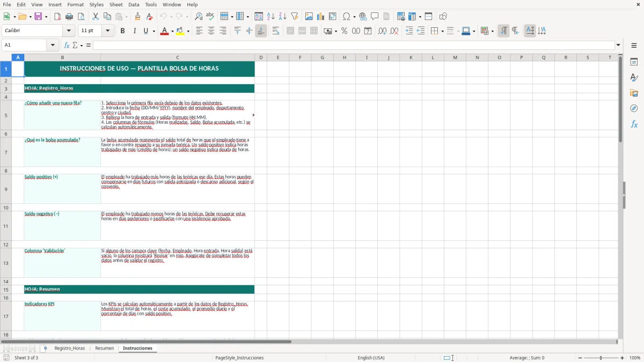Cut the selection with scissors icon
Screen dimensions: 644x362
point(96,17)
